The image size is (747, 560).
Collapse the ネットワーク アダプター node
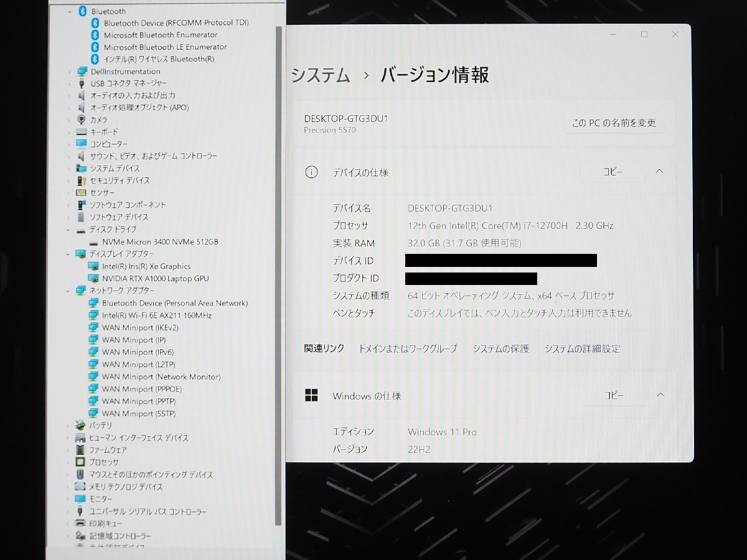(69, 291)
